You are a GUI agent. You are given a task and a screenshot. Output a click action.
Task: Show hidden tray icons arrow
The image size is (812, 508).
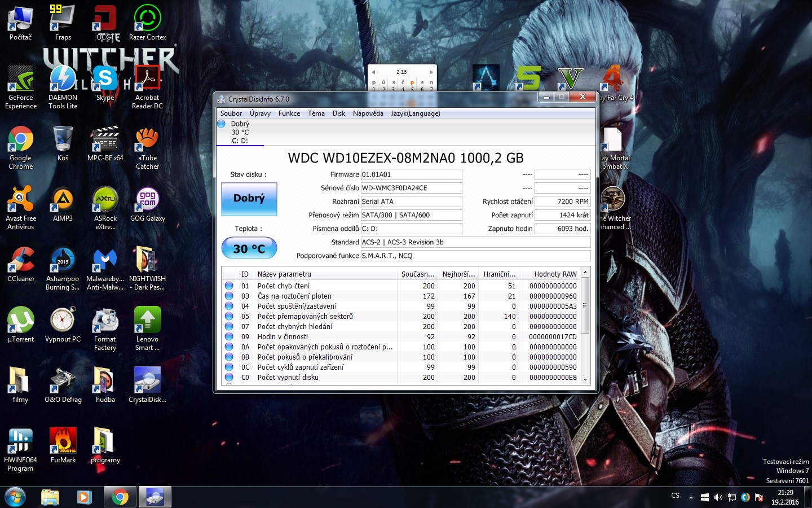691,497
